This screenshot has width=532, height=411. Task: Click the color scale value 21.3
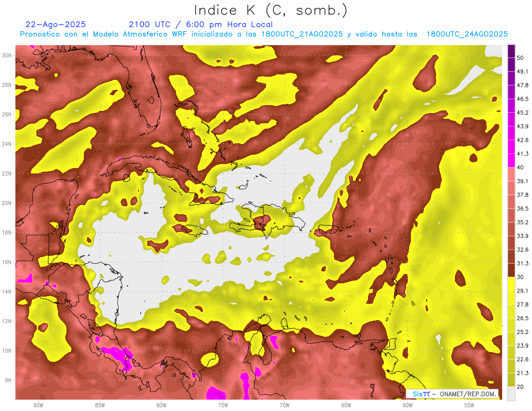pos(522,373)
